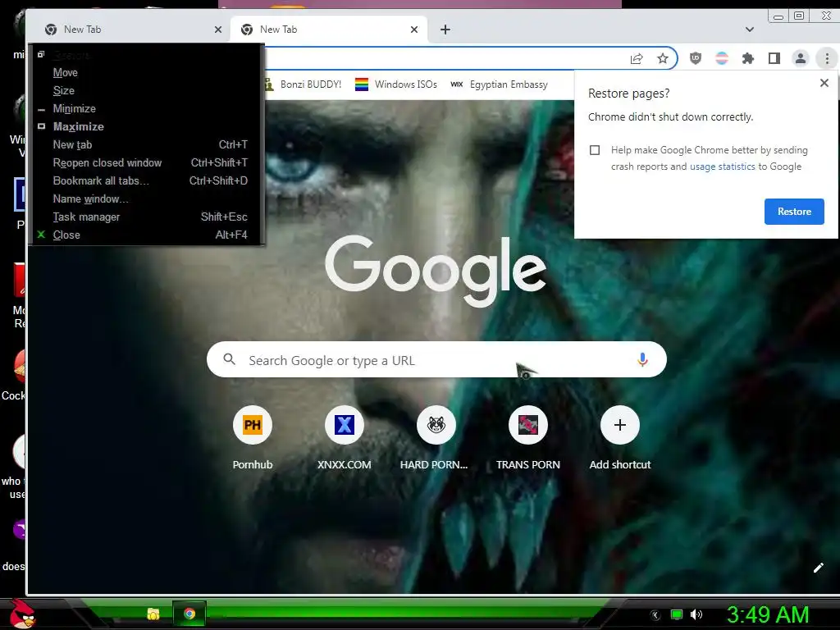Open Task manager from the menu
The height and width of the screenshot is (630, 840).
click(x=146, y=217)
